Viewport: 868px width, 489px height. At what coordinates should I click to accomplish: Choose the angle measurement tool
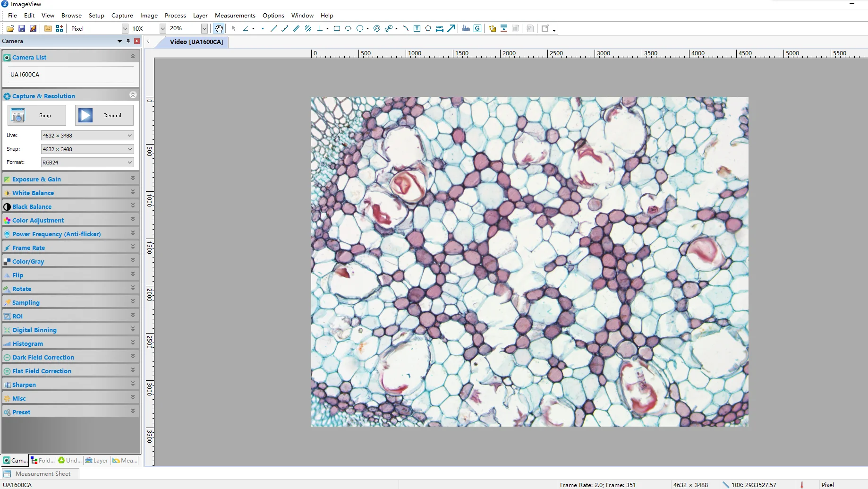[x=246, y=28]
